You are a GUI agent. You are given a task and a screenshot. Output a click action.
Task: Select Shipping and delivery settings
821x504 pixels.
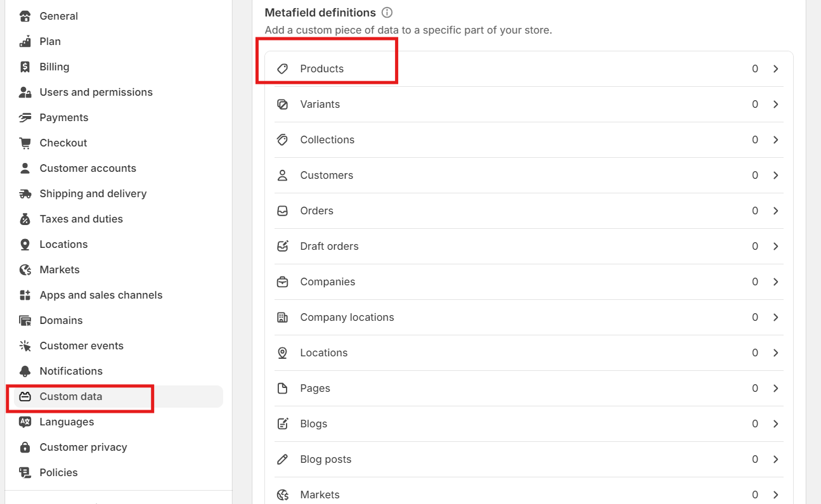click(119, 193)
